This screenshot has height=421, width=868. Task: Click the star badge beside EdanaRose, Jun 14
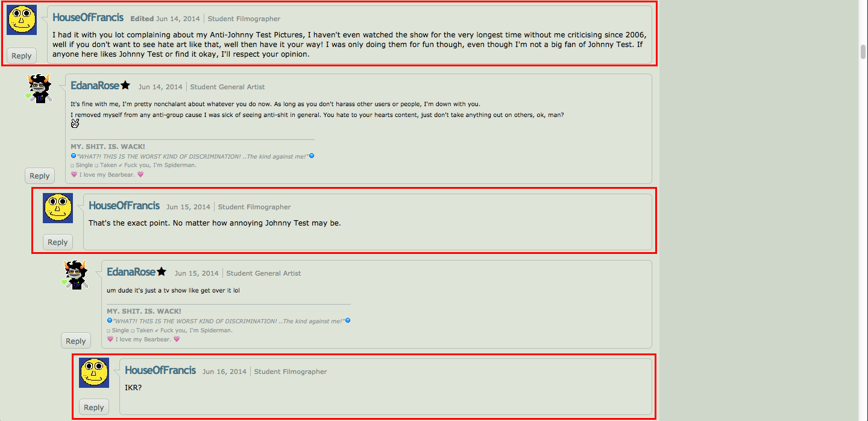pyautogui.click(x=125, y=86)
